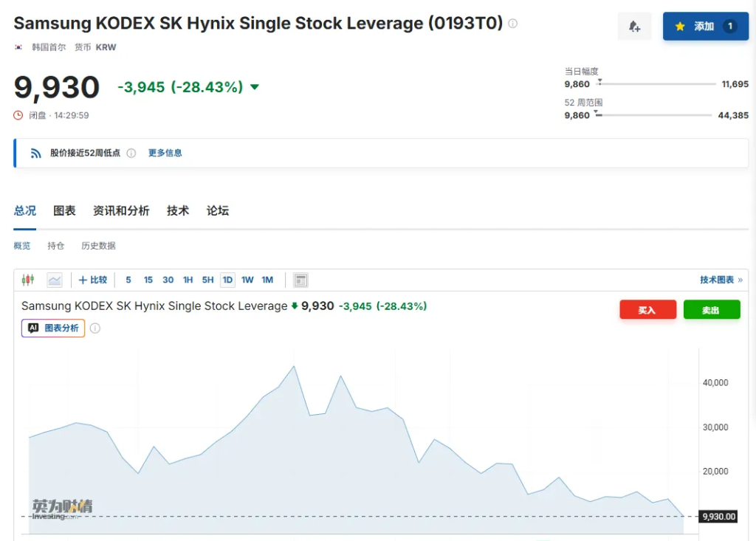This screenshot has width=756, height=541.
Task: Select the 30 minute interval
Action: [168, 280]
